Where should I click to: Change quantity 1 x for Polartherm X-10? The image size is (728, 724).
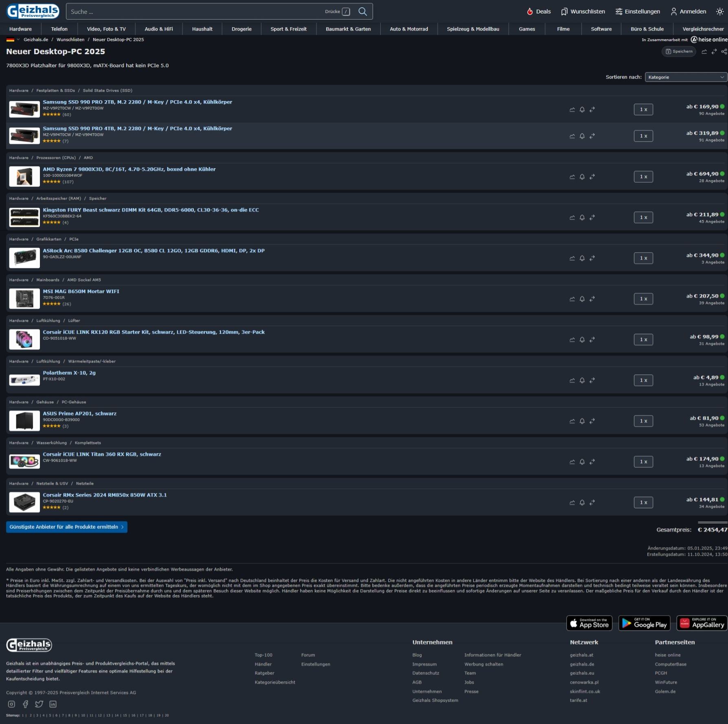[643, 381]
